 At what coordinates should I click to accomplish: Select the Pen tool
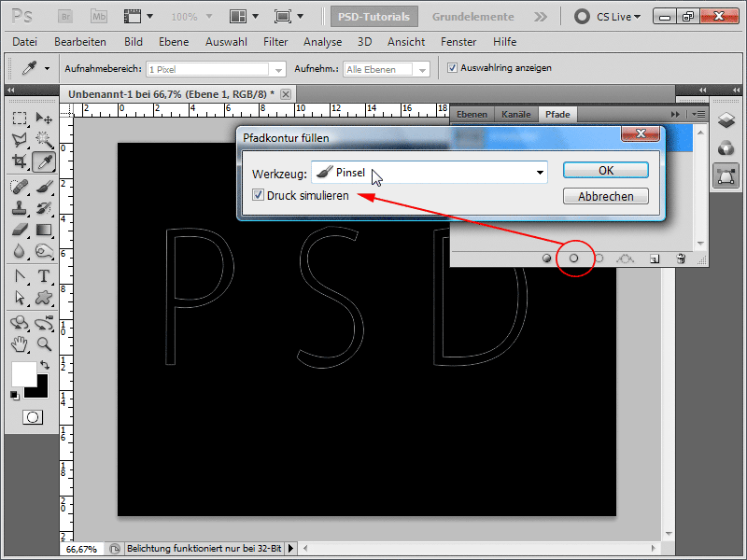coord(20,276)
